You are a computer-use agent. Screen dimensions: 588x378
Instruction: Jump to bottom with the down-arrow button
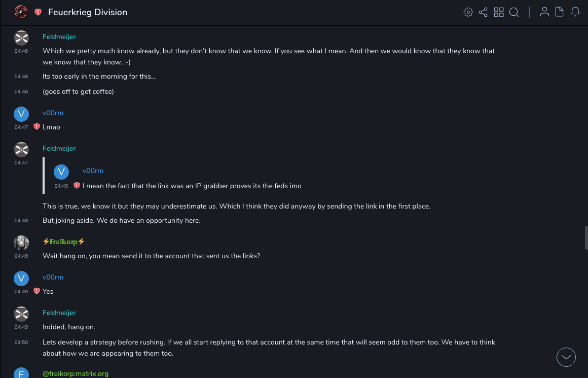[x=566, y=357]
